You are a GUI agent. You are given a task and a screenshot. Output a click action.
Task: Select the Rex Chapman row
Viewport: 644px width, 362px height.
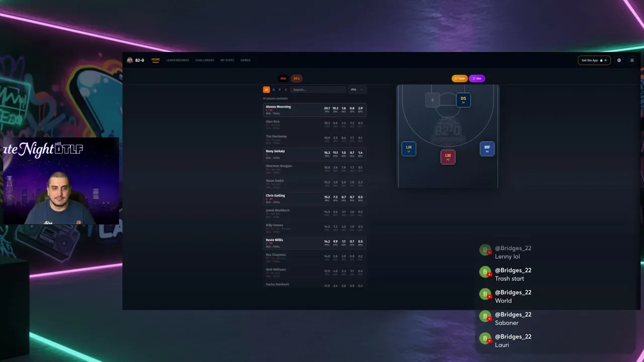tap(314, 258)
